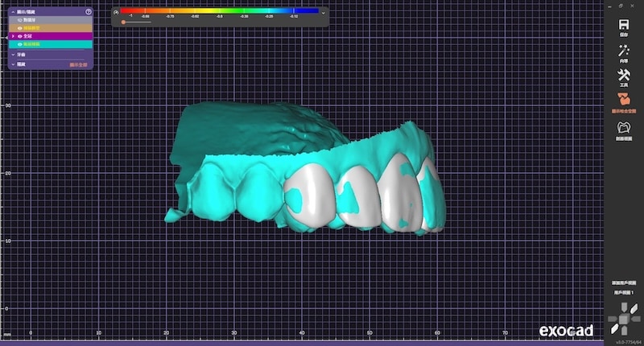Expand the magenta 全冠 layer group arrow
This screenshot has width=644, height=346.
click(x=12, y=36)
